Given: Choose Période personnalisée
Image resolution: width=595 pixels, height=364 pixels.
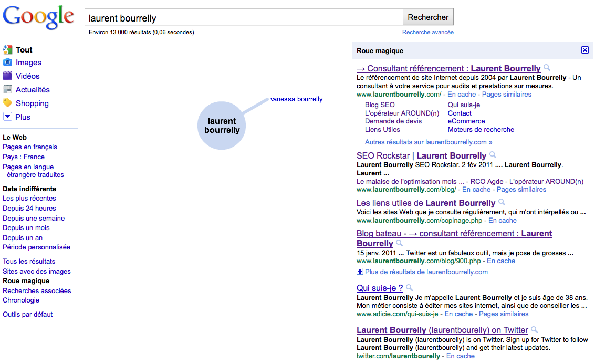Looking at the screenshot, I should (x=36, y=247).
